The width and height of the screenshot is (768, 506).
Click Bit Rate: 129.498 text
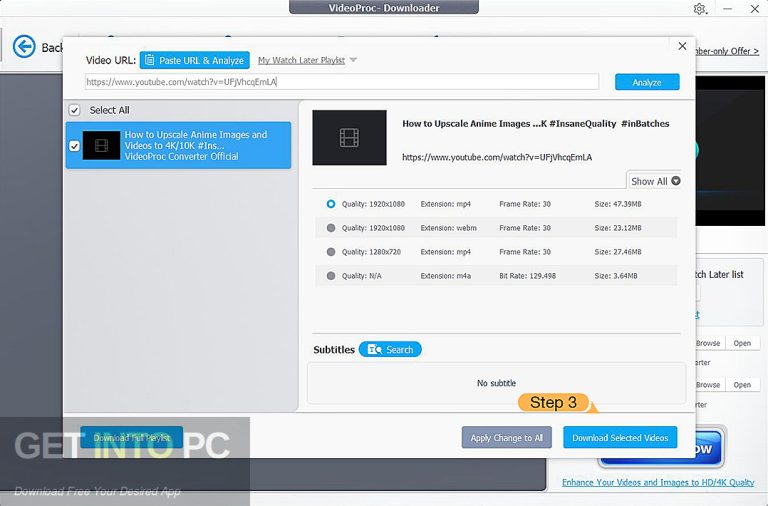pos(528,276)
